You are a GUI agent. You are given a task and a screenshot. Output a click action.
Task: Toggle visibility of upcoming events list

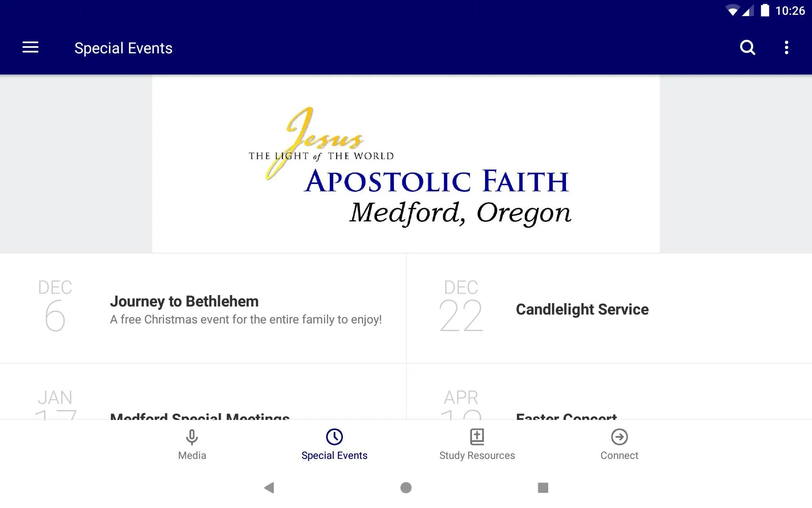(30, 47)
